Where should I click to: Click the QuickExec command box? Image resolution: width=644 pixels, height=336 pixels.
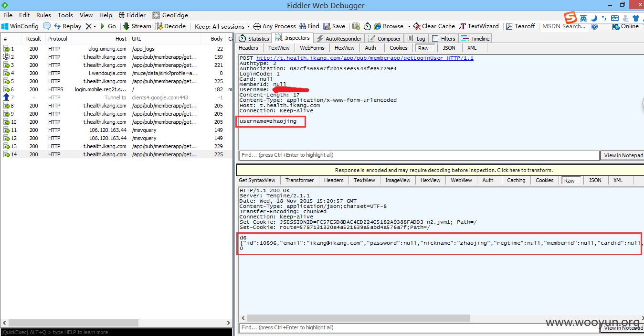(116, 332)
